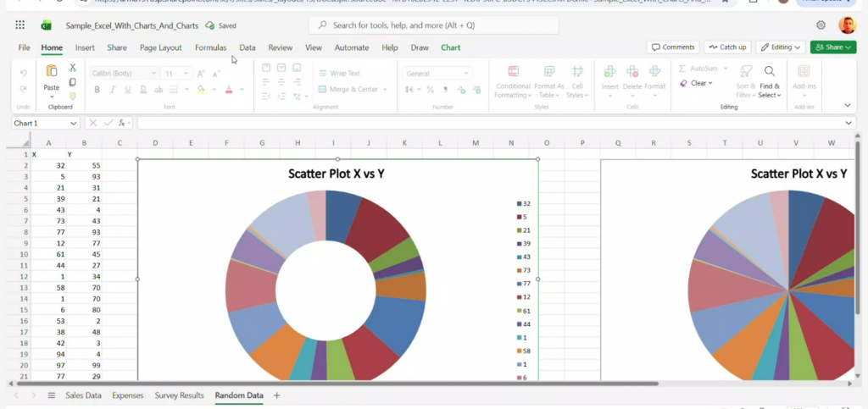
Task: Open the app launcher waffle icon
Action: pyautogui.click(x=20, y=25)
